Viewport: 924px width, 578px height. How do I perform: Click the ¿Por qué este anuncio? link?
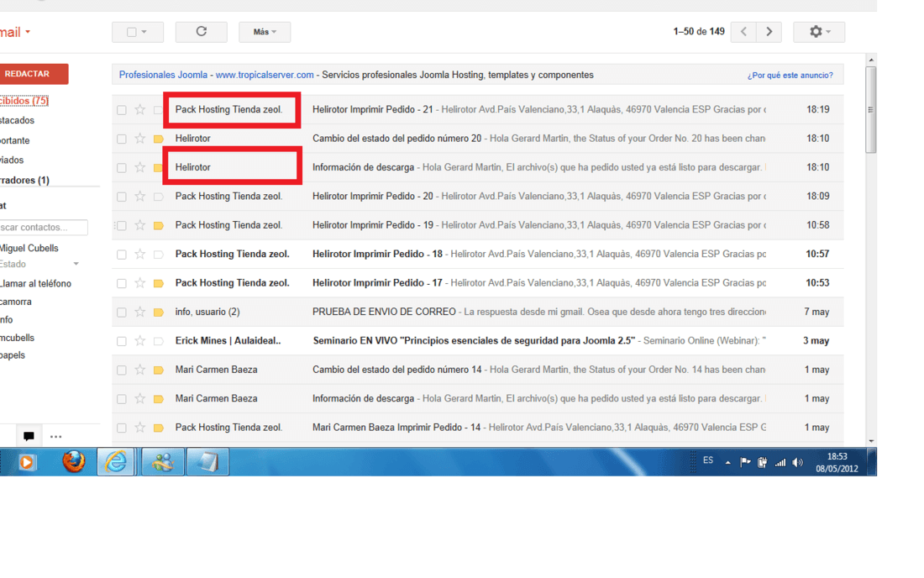(x=790, y=76)
